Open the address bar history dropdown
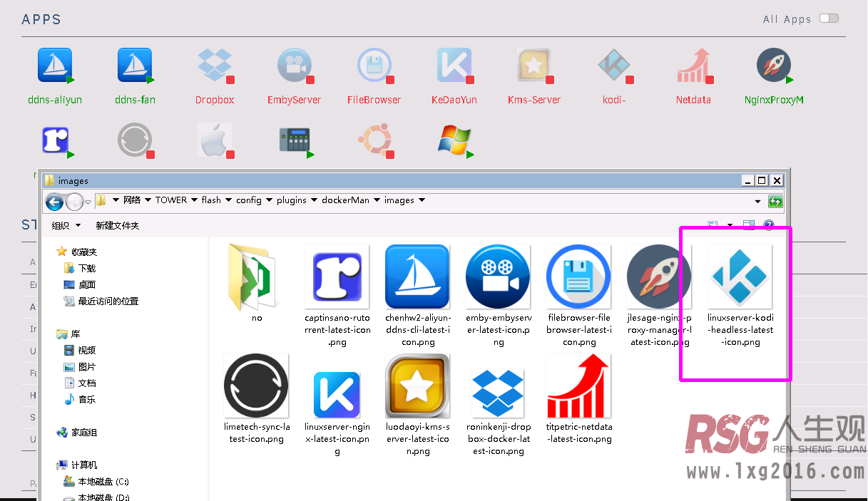868x501 pixels. click(x=757, y=202)
